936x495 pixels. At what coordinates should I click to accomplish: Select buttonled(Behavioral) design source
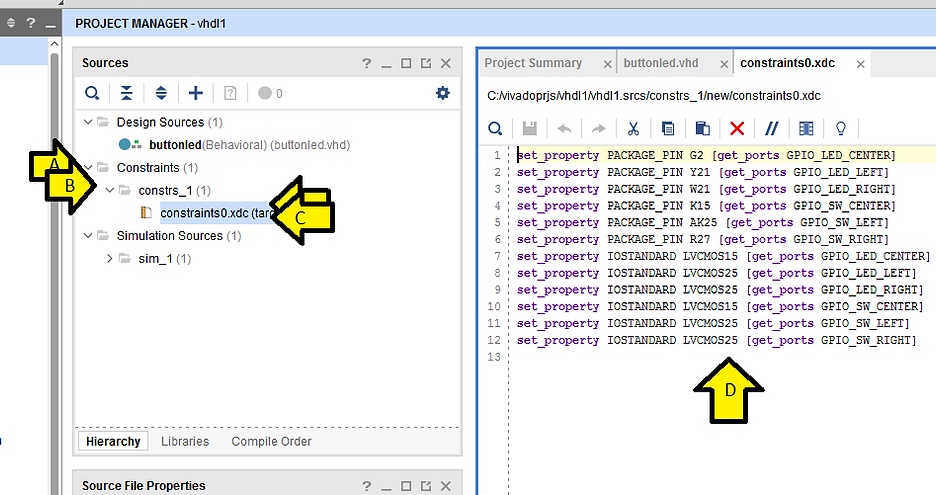click(234, 144)
